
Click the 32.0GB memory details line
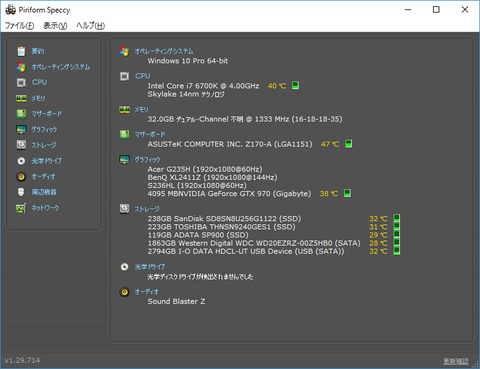click(245, 119)
